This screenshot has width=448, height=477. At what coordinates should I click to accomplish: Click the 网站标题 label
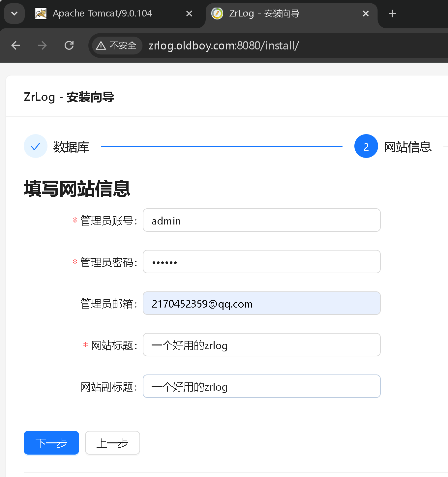[x=114, y=345]
